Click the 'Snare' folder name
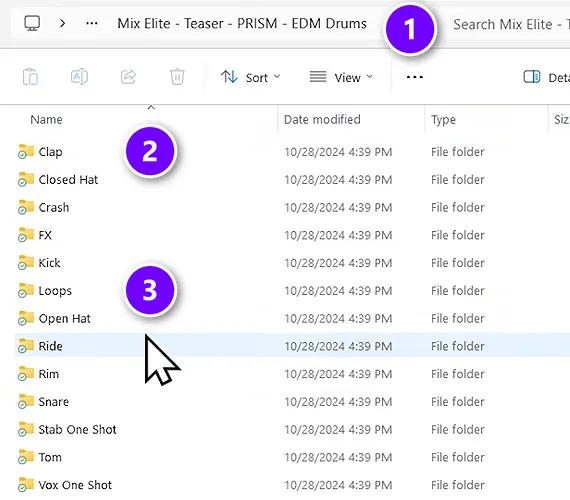570x500 pixels. pos(54,402)
